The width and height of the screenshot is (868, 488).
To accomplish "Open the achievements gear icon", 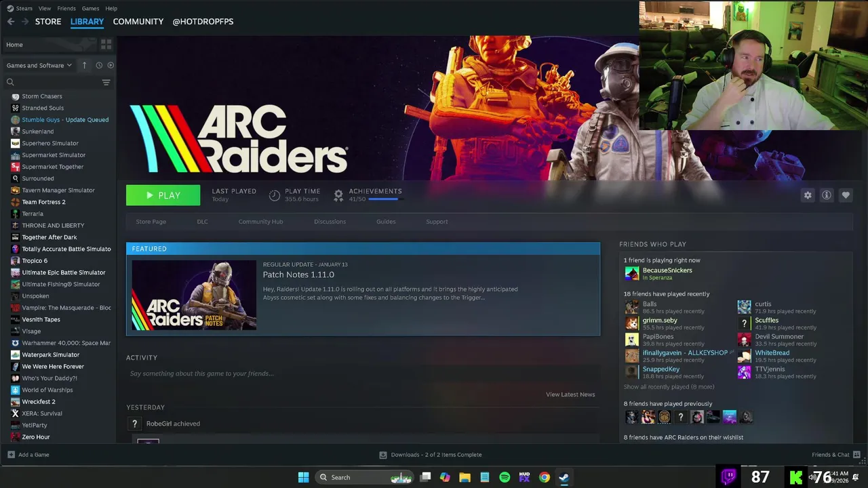I will [338, 195].
